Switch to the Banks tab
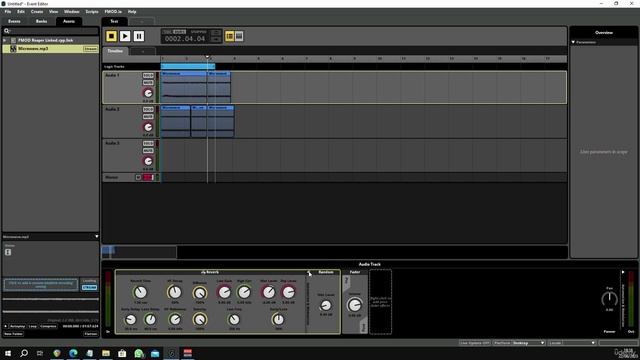The height and width of the screenshot is (360, 640). (x=41, y=21)
